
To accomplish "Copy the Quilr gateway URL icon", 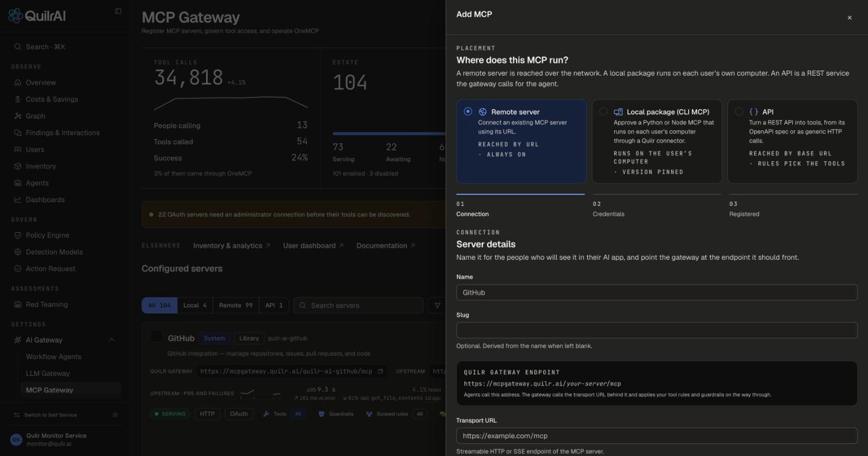I will pos(380,371).
